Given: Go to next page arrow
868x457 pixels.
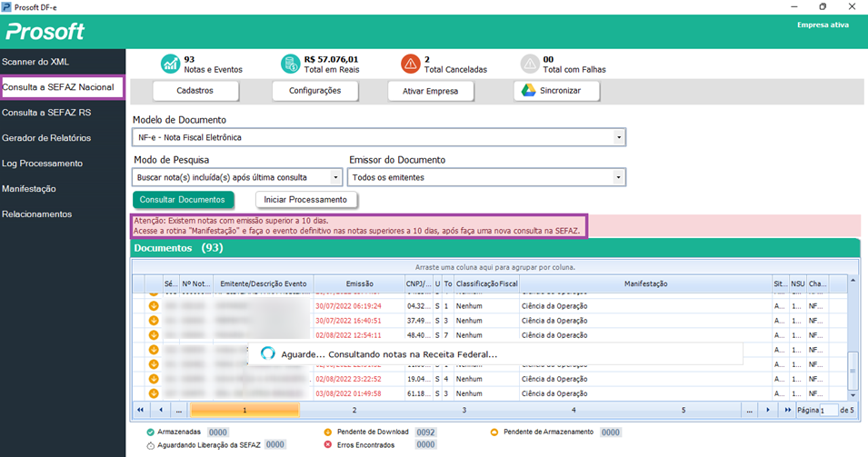Looking at the screenshot, I should click(768, 410).
